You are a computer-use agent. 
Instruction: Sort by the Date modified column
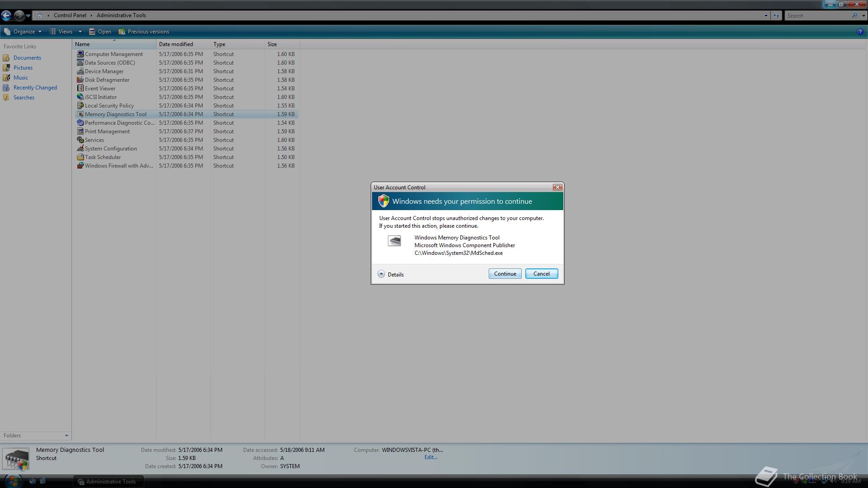tap(176, 44)
